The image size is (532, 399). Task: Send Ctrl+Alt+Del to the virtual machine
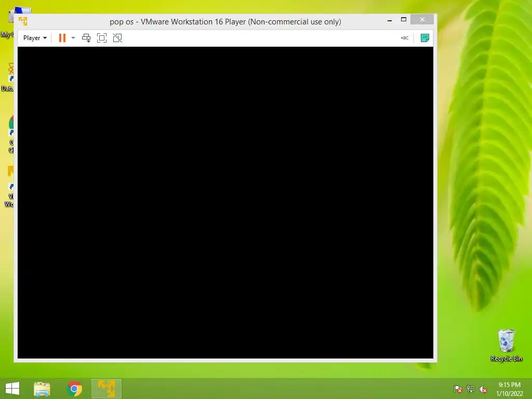click(x=86, y=38)
